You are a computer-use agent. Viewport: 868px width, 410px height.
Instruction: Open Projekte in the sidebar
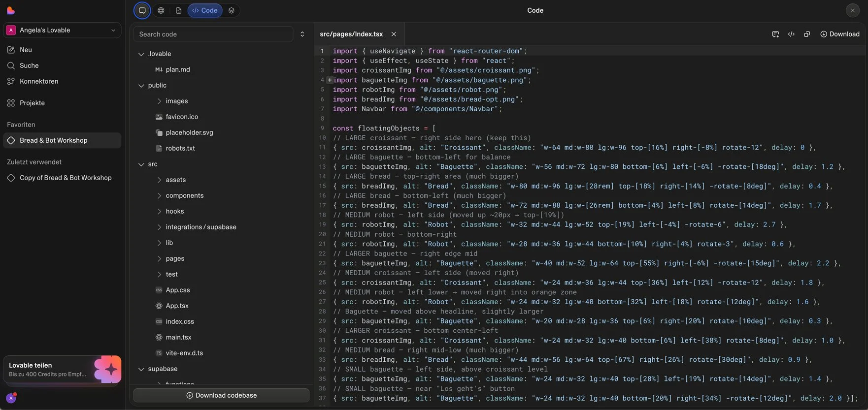click(x=62, y=103)
